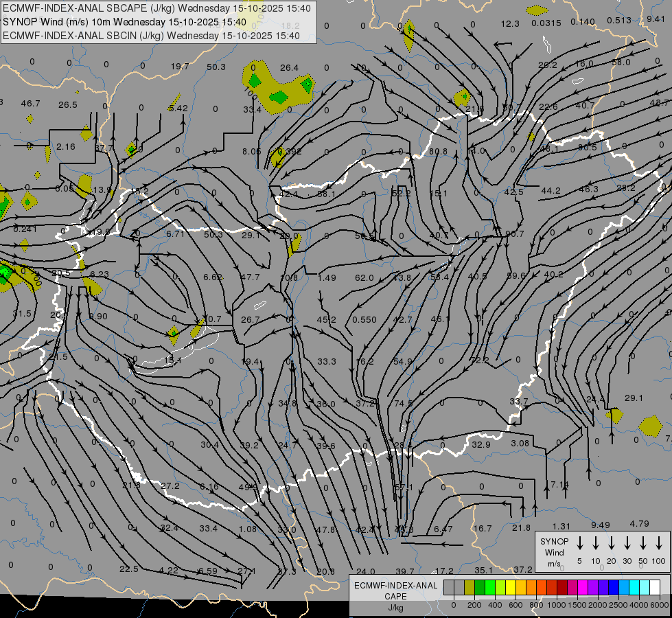Select the pure yellow CAPE legend swatch

pyautogui.click(x=511, y=588)
